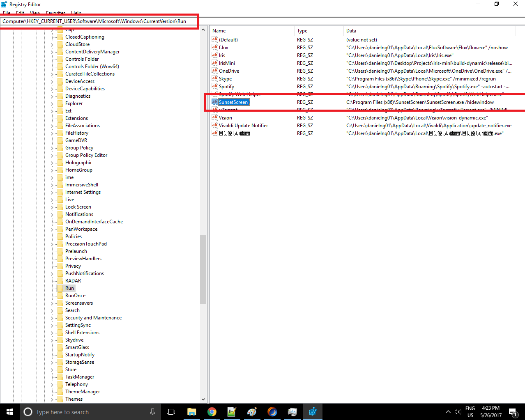Click the TaskManager folder icon
Viewport: 525px width, 420px height.
pos(60,377)
